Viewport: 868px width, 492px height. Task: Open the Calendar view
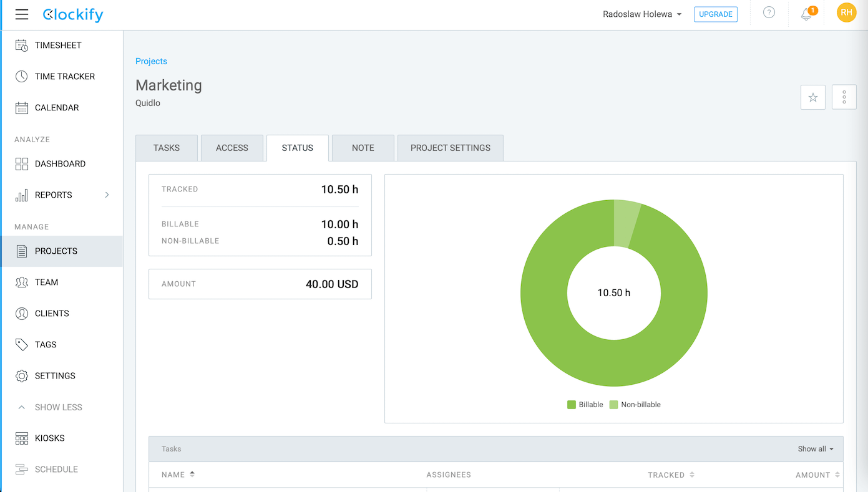(x=57, y=107)
